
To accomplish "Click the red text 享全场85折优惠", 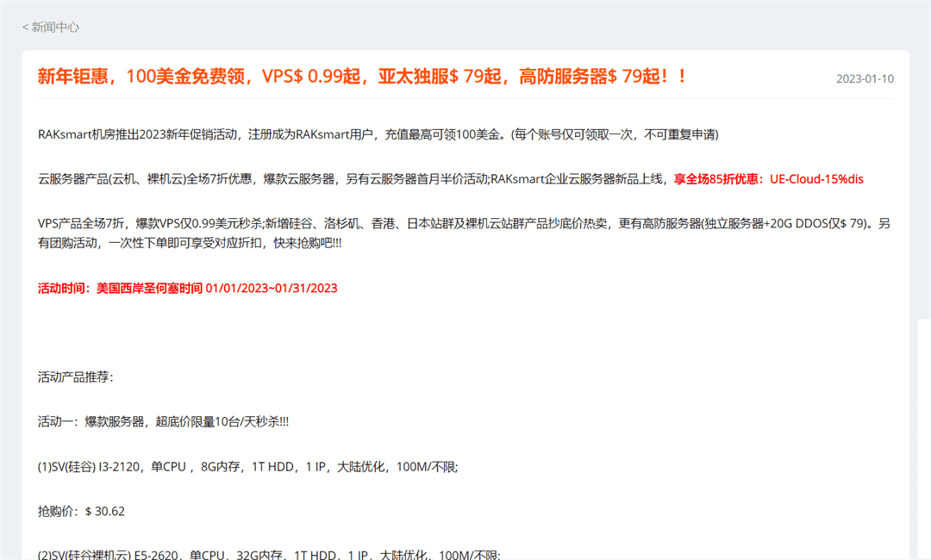I will pos(716,179).
